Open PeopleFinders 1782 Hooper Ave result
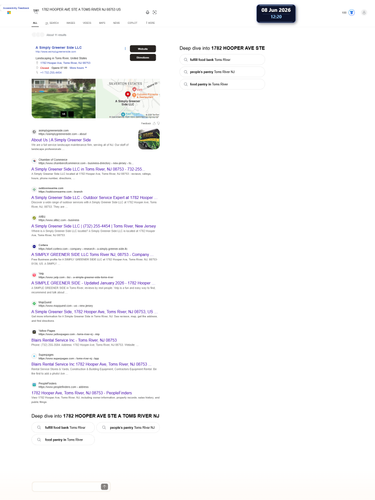Image resolution: width=375 pixels, height=500 pixels. coord(82,393)
